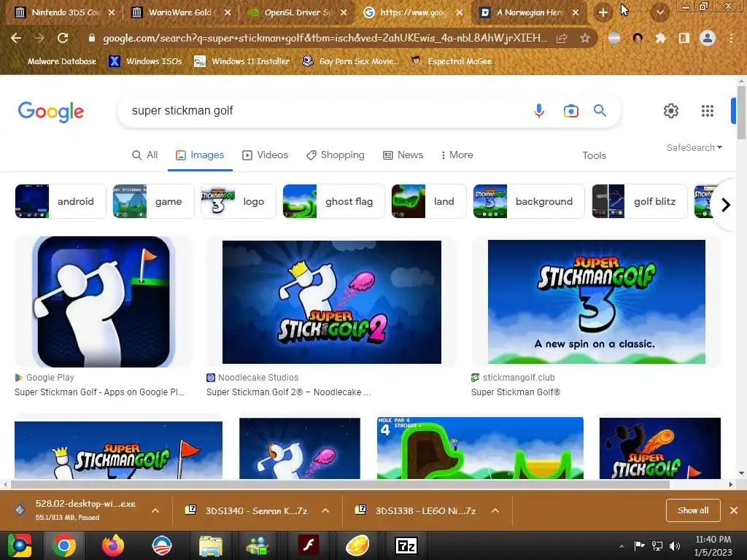Screen dimensions: 747x560
Task: Open the Windows 11 Installer bookmark
Action: click(x=242, y=61)
